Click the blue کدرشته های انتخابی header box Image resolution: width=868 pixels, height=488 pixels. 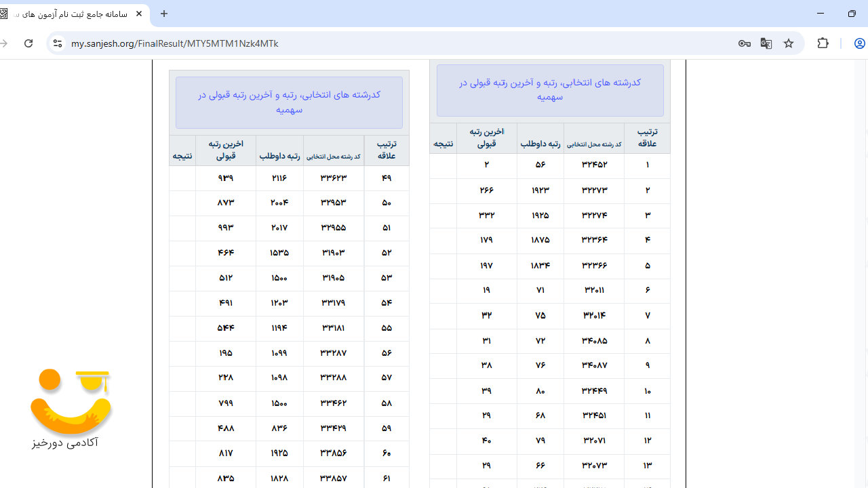pyautogui.click(x=290, y=102)
